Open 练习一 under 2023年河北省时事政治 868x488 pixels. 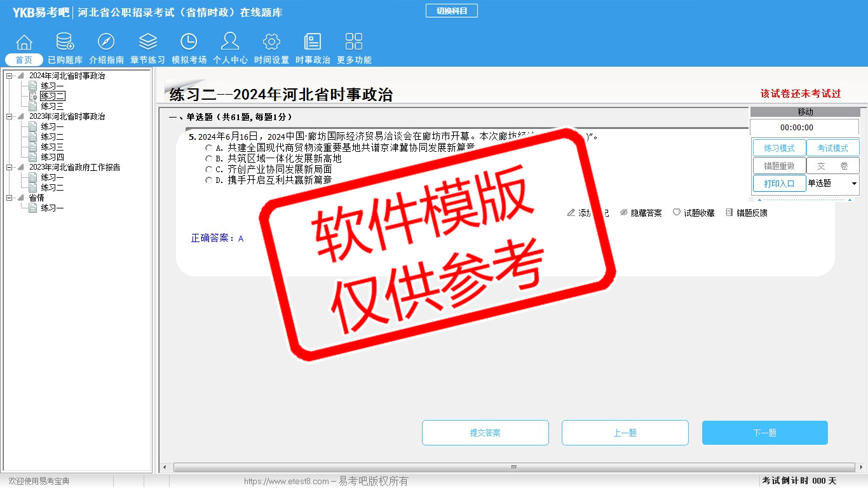pos(53,127)
